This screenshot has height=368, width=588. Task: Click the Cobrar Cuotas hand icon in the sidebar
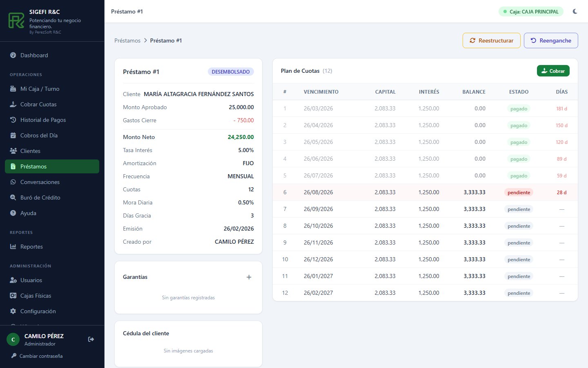pyautogui.click(x=13, y=104)
